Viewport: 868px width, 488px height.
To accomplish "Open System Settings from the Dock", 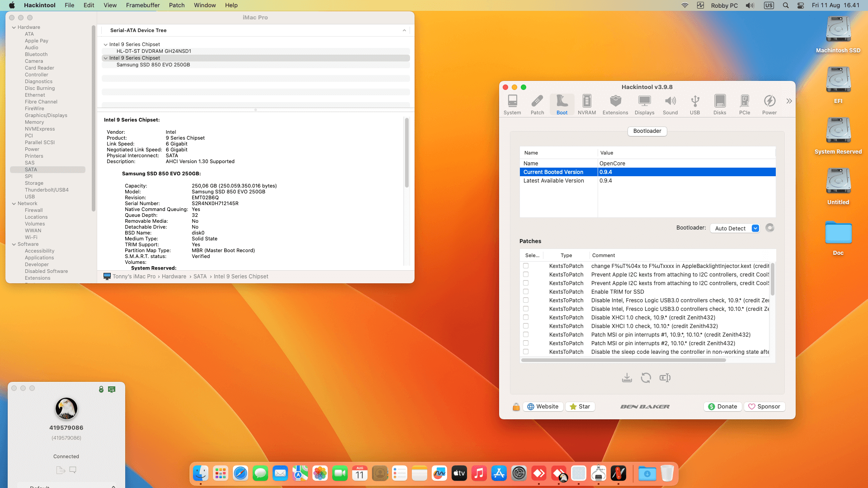I will coord(519,473).
